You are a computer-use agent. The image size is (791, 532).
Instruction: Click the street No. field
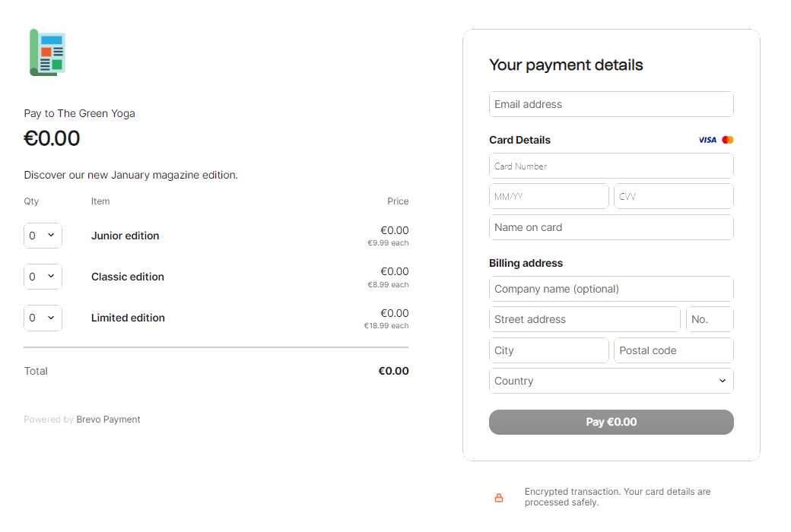709,319
